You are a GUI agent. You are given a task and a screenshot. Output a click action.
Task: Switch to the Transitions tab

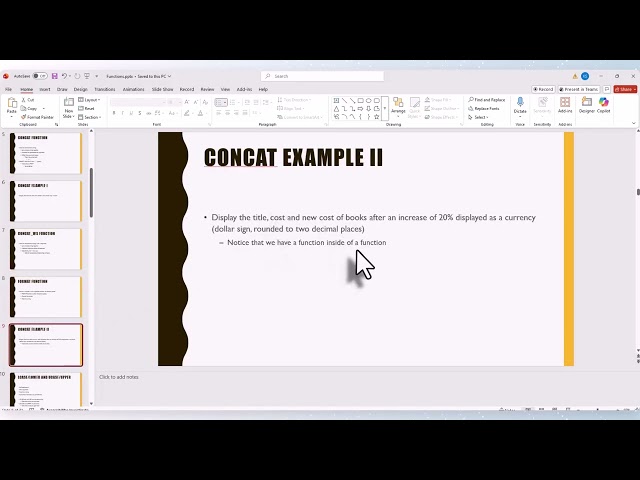105,89
